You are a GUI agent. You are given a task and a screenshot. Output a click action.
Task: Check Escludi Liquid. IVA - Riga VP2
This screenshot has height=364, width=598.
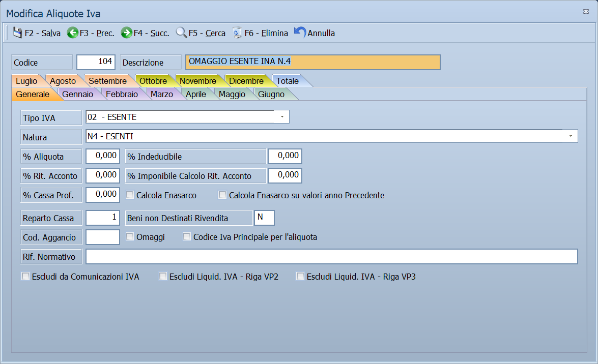tap(163, 277)
